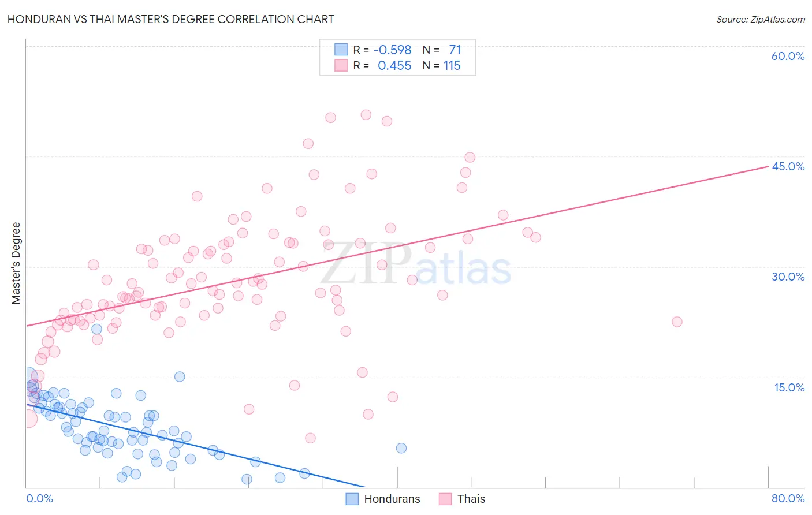Select the Thais legend label
Image resolution: width=812 pixels, height=515 pixels.
point(471,499)
